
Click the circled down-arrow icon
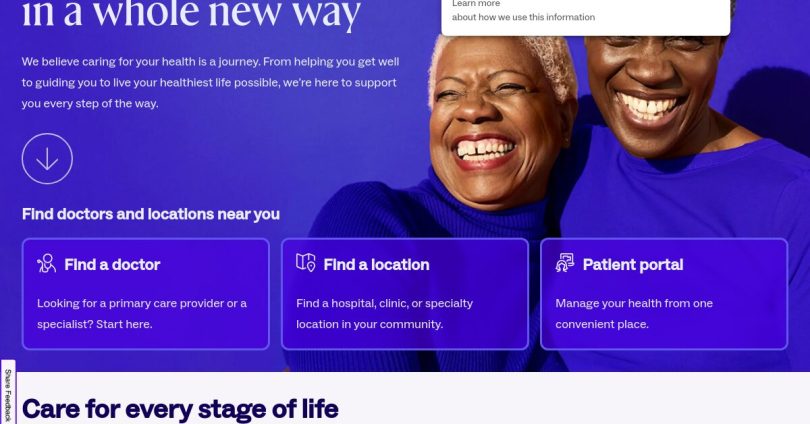point(47,159)
